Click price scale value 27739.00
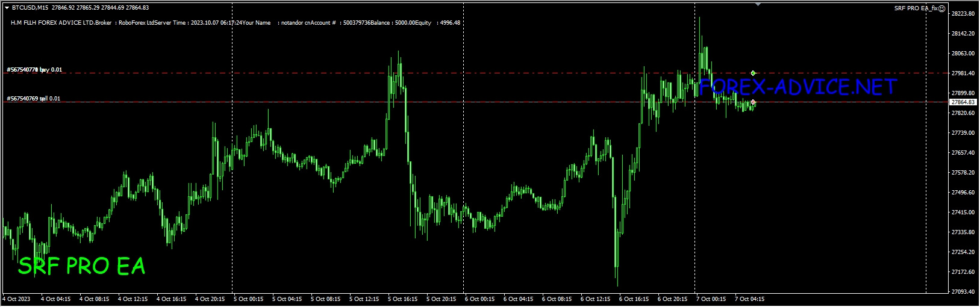Image resolution: width=980 pixels, height=307 pixels. 963,132
